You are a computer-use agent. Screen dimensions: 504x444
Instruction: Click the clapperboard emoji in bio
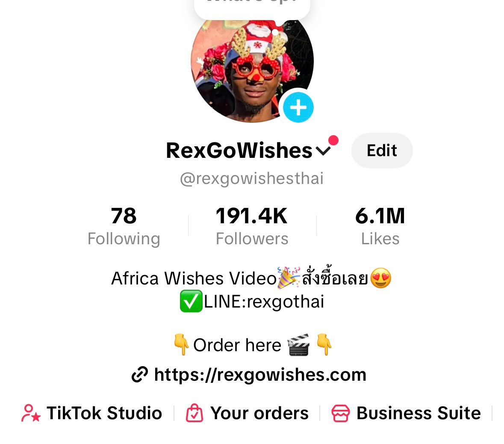299,345
